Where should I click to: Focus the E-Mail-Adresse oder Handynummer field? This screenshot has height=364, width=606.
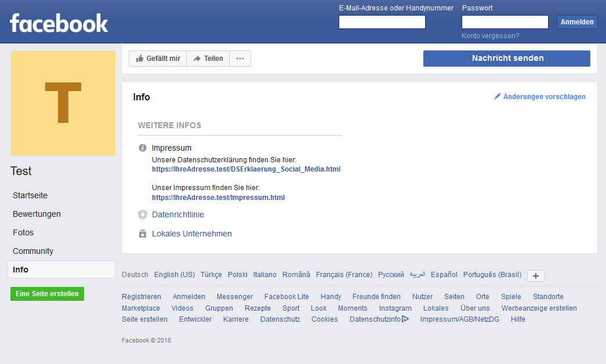[x=382, y=22]
